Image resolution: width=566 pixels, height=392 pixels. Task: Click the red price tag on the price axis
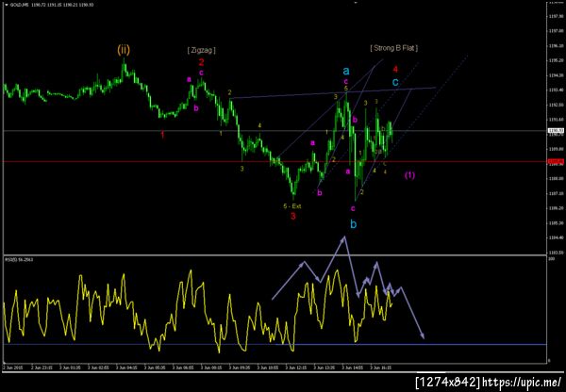pyautogui.click(x=554, y=161)
